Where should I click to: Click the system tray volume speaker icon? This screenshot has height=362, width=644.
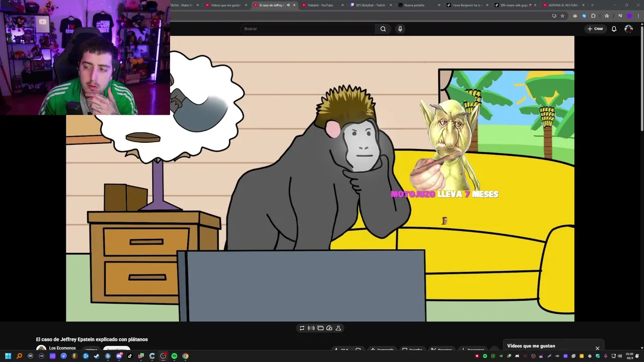tap(620, 356)
